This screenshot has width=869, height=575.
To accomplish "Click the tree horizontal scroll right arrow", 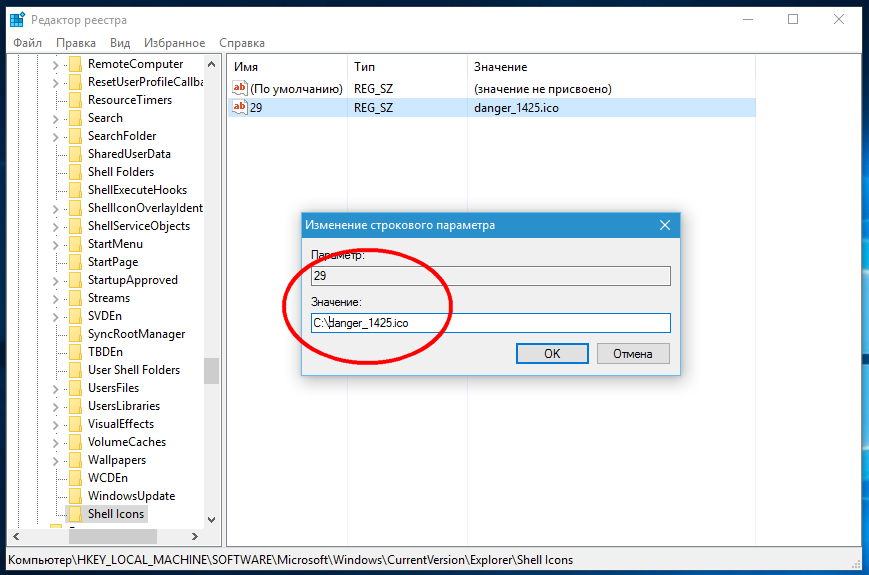I will [195, 536].
